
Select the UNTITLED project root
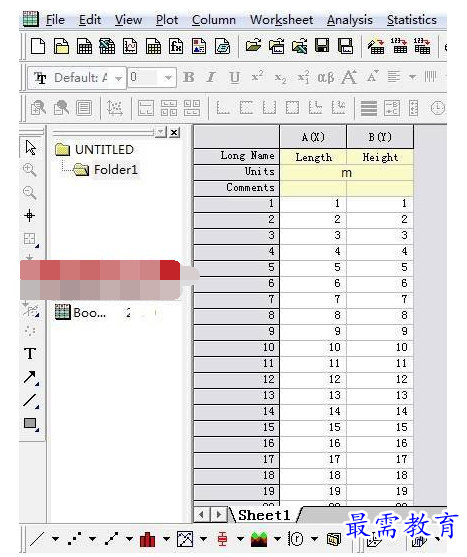(104, 150)
